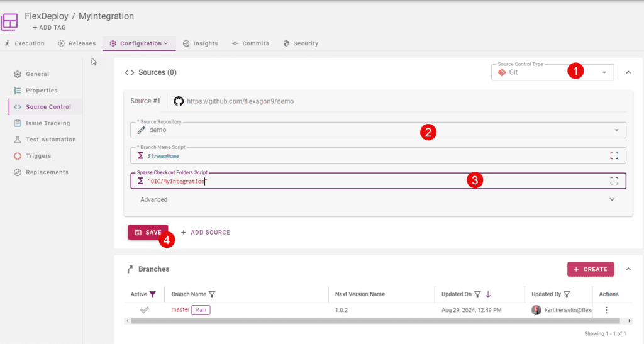Filter the Updated On column
644x344 pixels.
coord(477,294)
